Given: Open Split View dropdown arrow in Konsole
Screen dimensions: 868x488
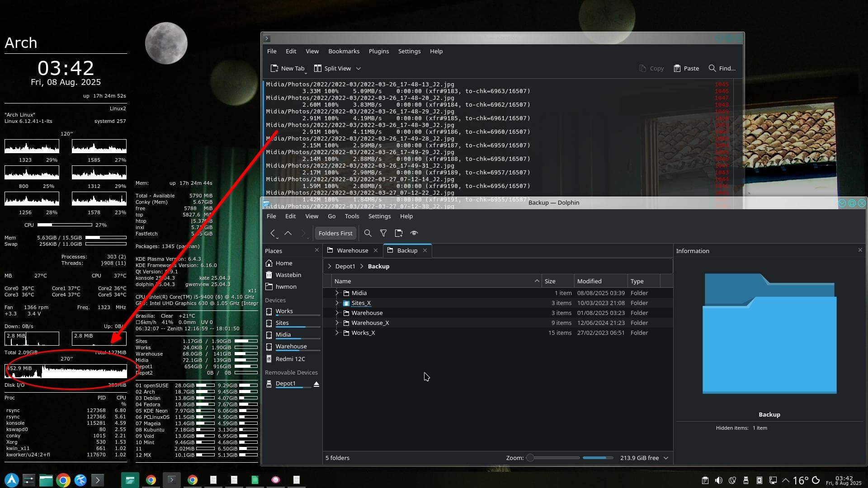Looking at the screenshot, I should click(x=359, y=68).
